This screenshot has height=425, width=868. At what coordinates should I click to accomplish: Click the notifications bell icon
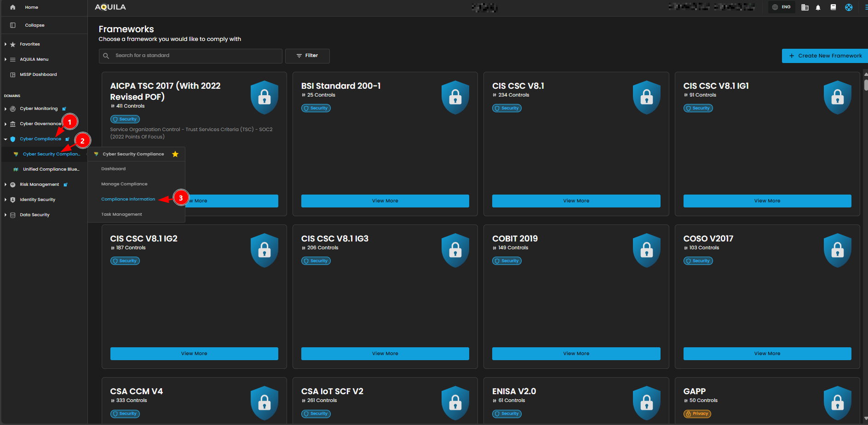(x=818, y=7)
